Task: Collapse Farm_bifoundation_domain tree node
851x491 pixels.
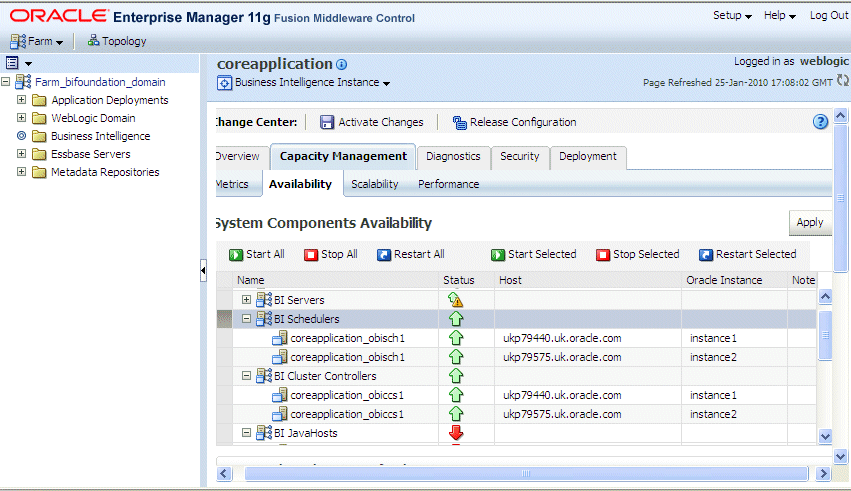Action: click(5, 82)
